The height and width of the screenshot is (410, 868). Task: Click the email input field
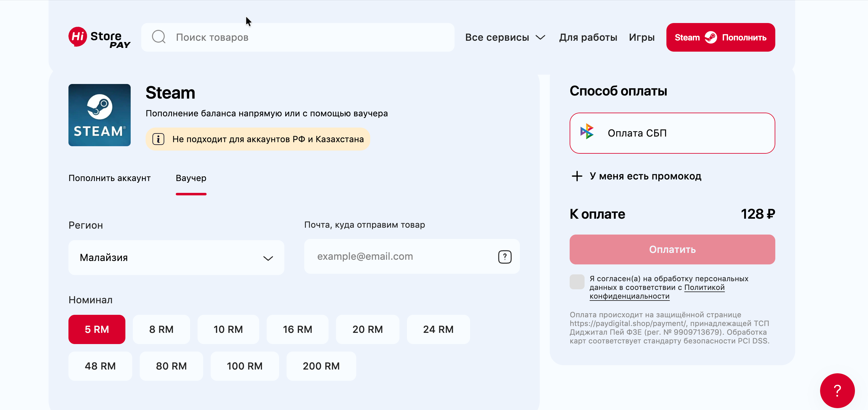(412, 256)
